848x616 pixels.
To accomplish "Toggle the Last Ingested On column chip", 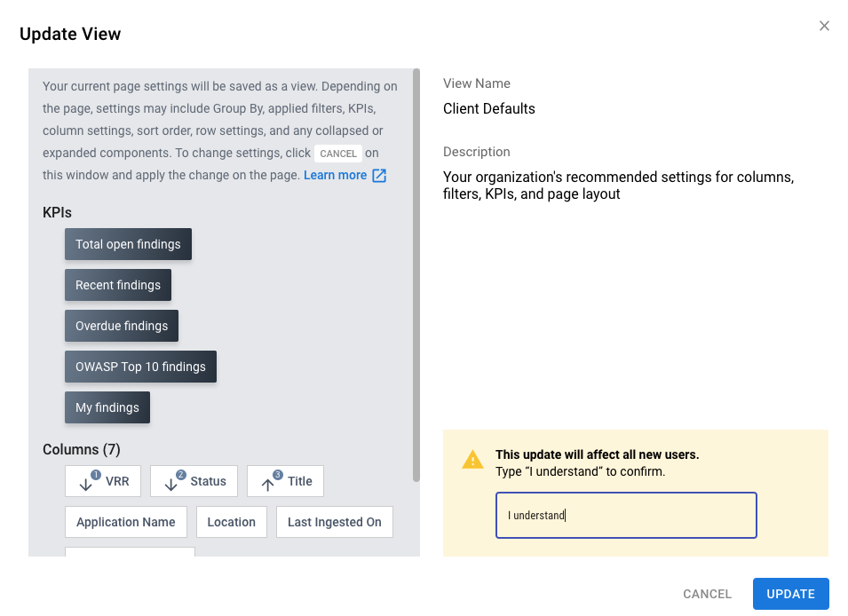I will click(x=334, y=521).
